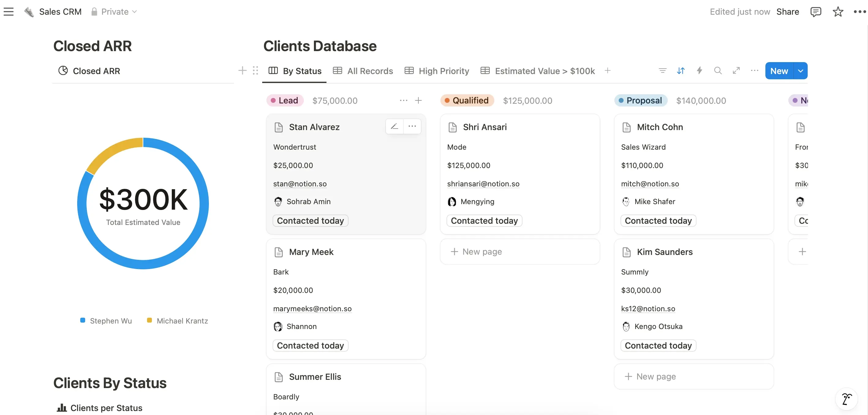868x415 pixels.
Task: Click Contacted today on Shri Ansari card
Action: (x=484, y=220)
